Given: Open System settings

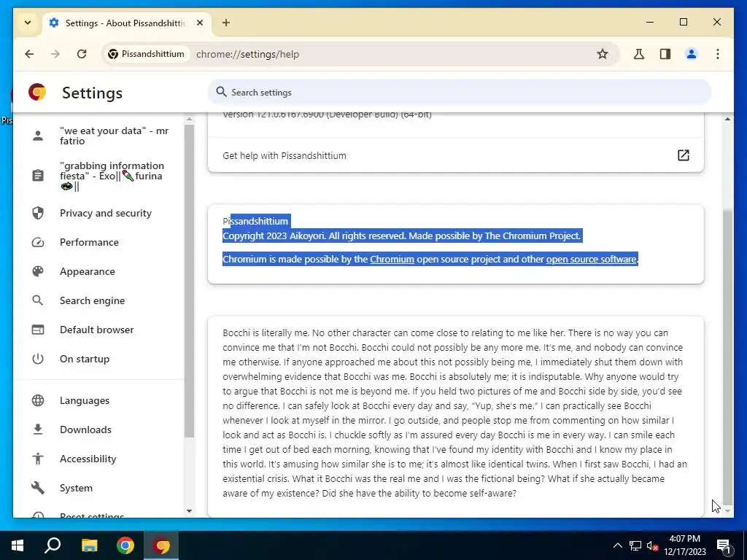Looking at the screenshot, I should [100, 488].
